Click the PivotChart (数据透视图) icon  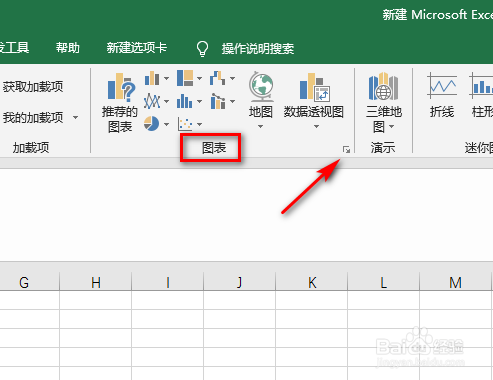tap(314, 87)
